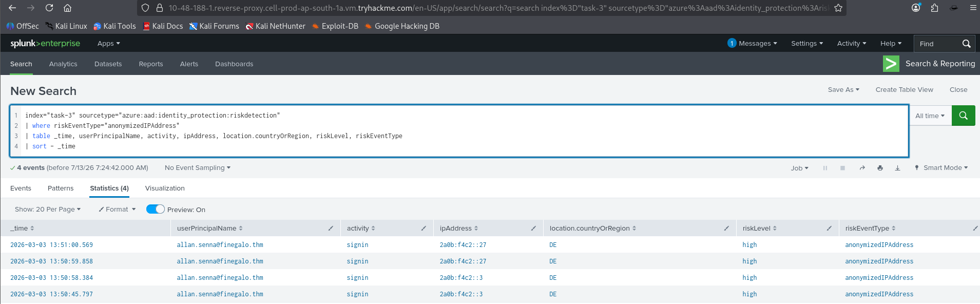This screenshot has width=980, height=304.
Task: Stop the search job
Action: [x=842, y=168]
